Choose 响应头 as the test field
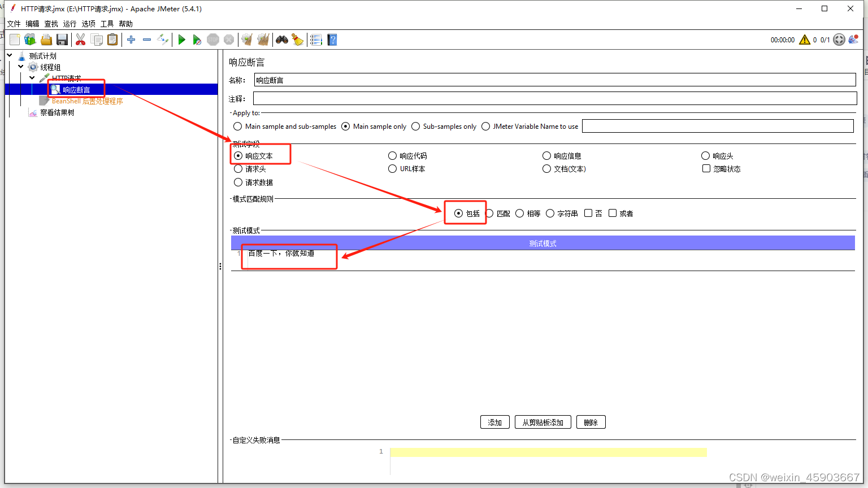The width and height of the screenshot is (868, 488). tap(717, 156)
